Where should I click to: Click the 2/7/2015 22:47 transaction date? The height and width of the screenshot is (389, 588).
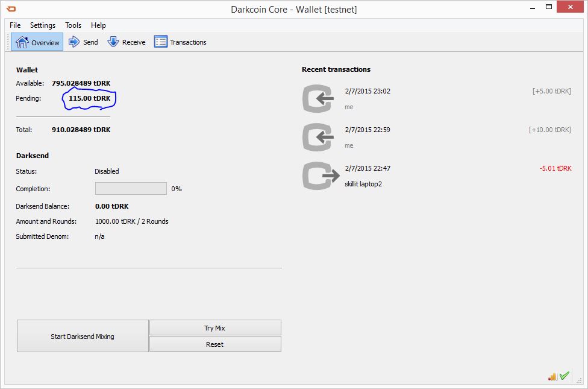367,169
